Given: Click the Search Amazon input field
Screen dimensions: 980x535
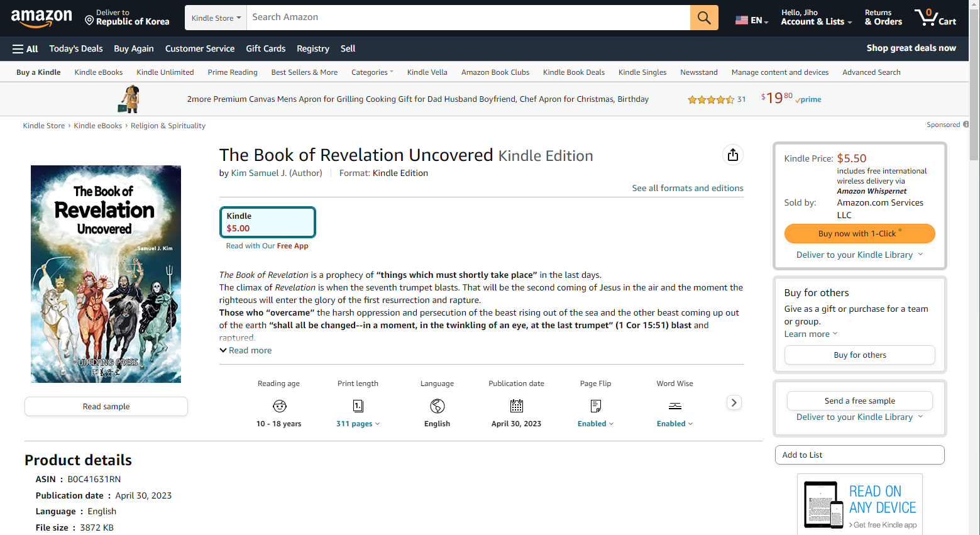Looking at the screenshot, I should [468, 18].
